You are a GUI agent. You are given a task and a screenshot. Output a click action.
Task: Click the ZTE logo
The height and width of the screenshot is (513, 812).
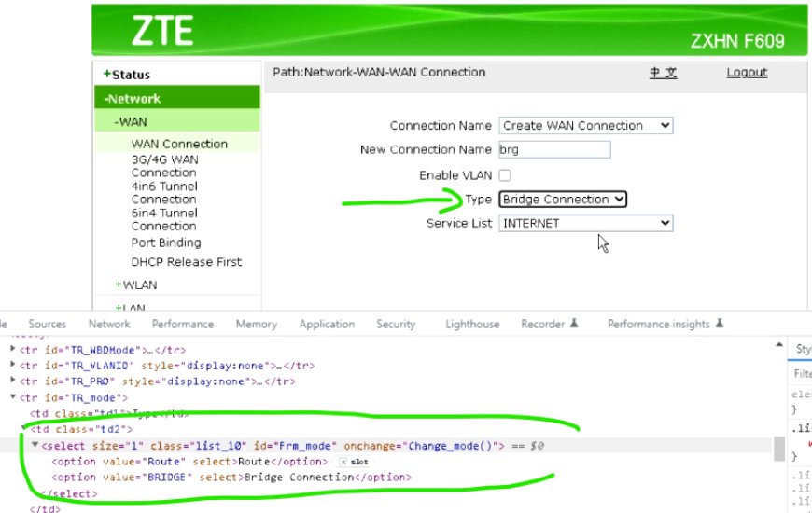(162, 30)
